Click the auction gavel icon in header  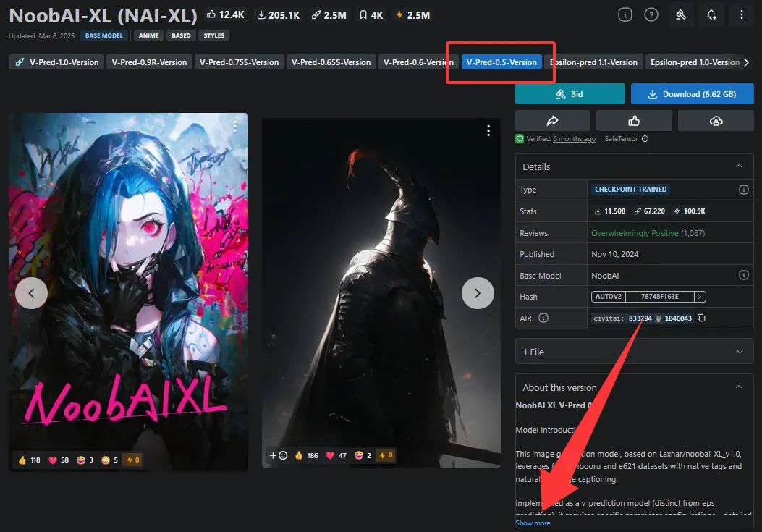pos(680,14)
